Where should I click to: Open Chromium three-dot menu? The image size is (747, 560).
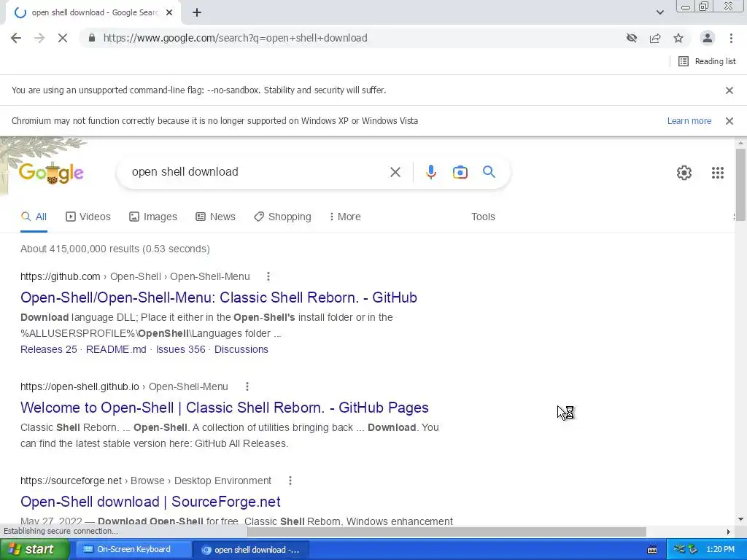coord(731,38)
